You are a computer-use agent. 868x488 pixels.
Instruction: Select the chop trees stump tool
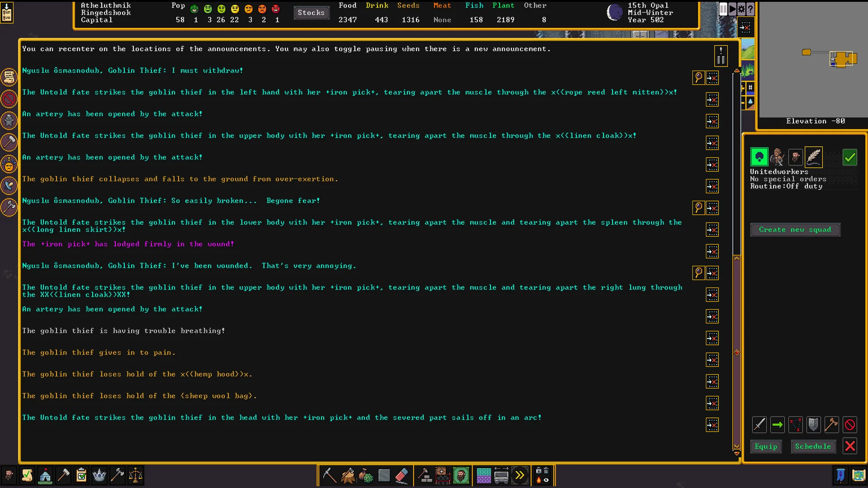coord(348,475)
